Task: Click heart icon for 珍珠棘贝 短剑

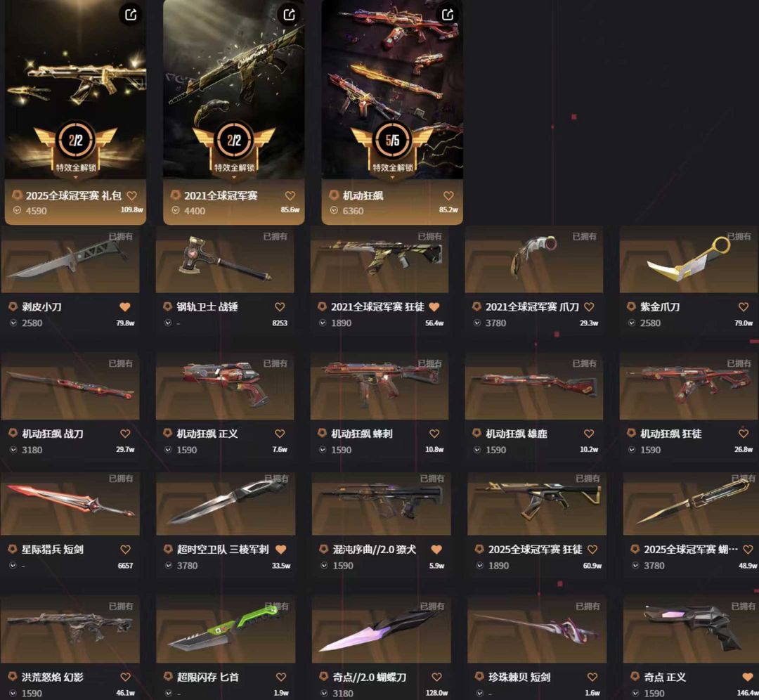Action: point(592,678)
